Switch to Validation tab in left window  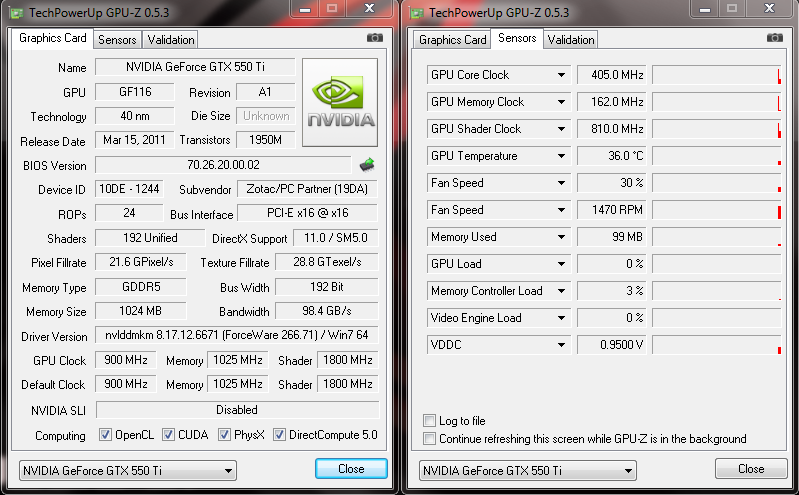[x=171, y=40]
